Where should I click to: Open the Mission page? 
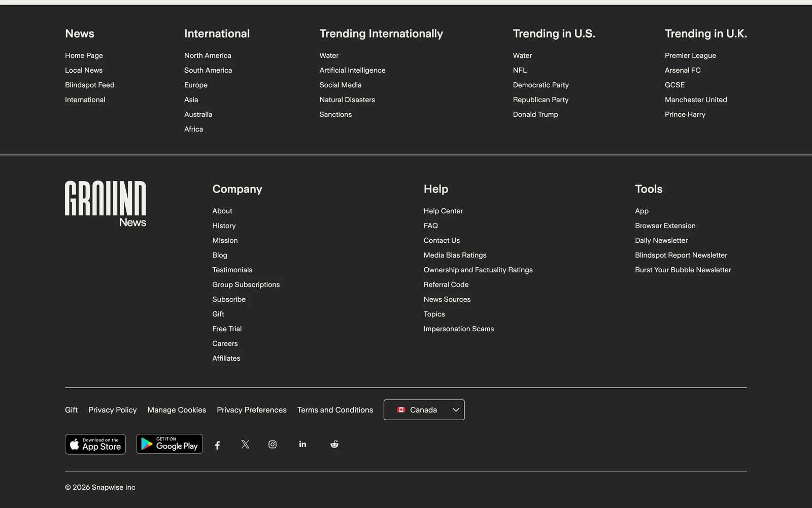(x=225, y=240)
